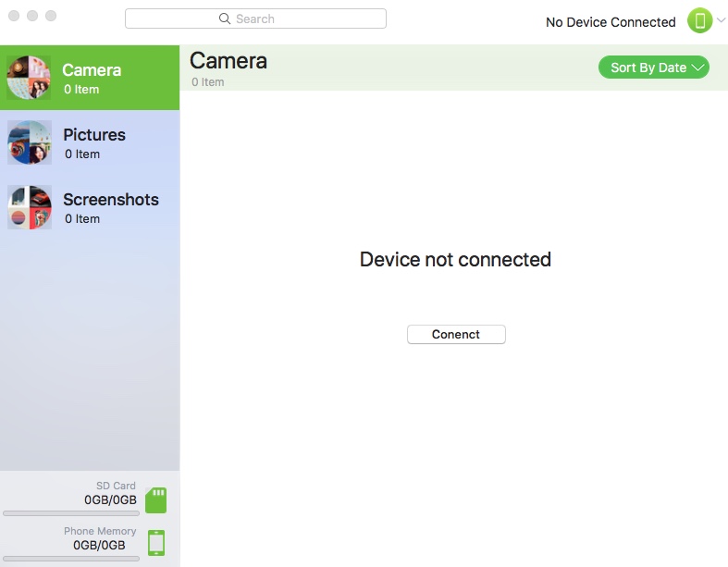Click the SD Card 0GB/0GB value
Image resolution: width=728 pixels, height=567 pixels.
pos(110,499)
